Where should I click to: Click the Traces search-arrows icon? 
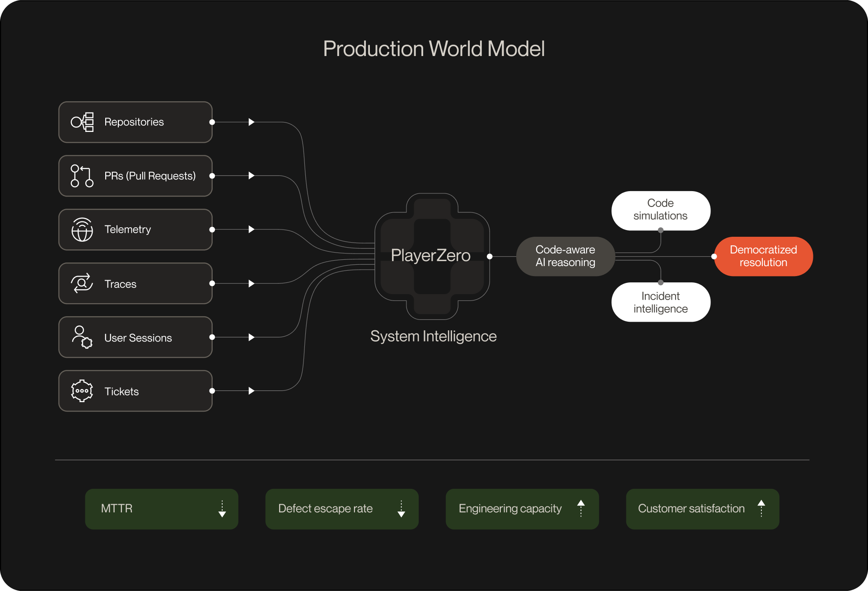tap(82, 284)
